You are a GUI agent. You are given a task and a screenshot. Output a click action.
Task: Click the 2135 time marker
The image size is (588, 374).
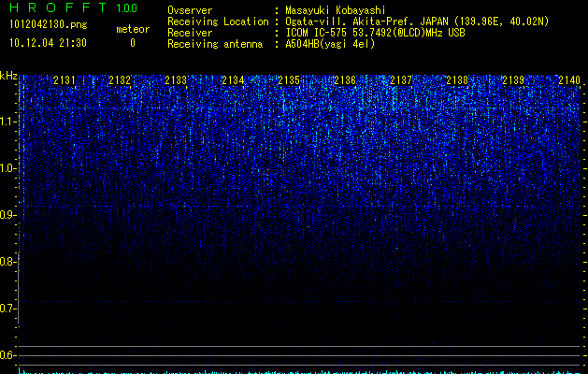coord(289,80)
